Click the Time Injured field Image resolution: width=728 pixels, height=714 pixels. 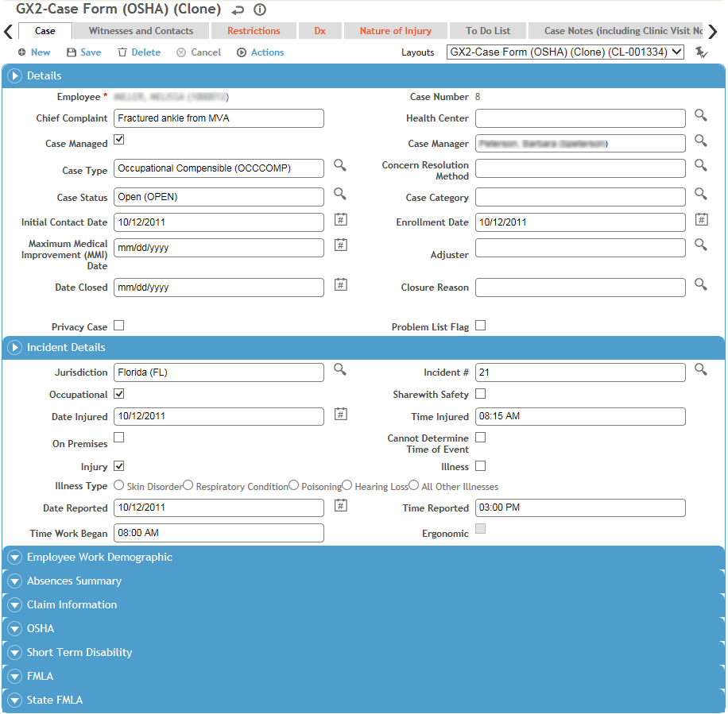click(x=580, y=416)
